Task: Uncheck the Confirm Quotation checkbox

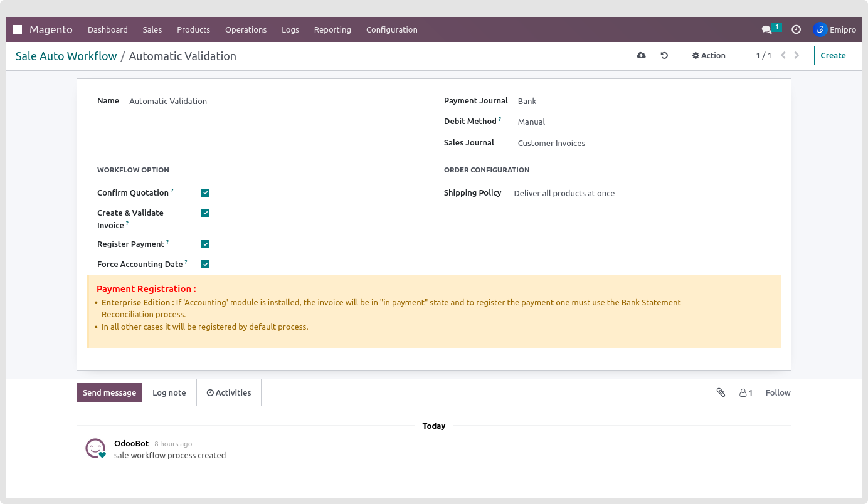Action: 205,193
